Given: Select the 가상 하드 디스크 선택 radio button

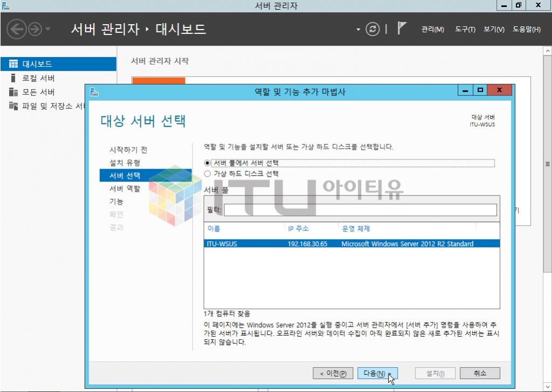Looking at the screenshot, I should 208,173.
